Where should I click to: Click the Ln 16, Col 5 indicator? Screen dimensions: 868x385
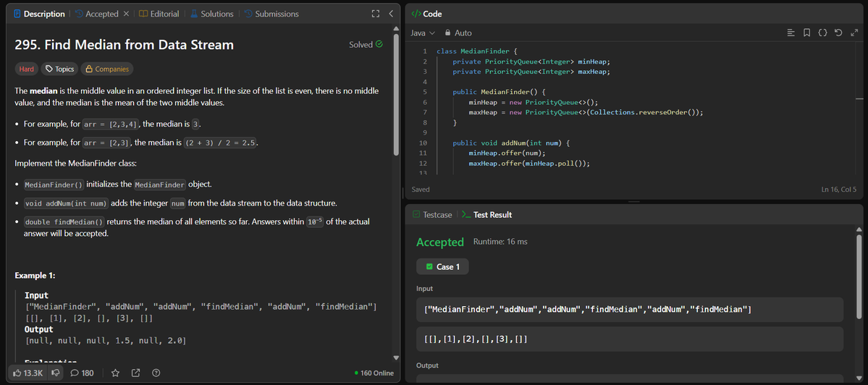[x=838, y=189]
